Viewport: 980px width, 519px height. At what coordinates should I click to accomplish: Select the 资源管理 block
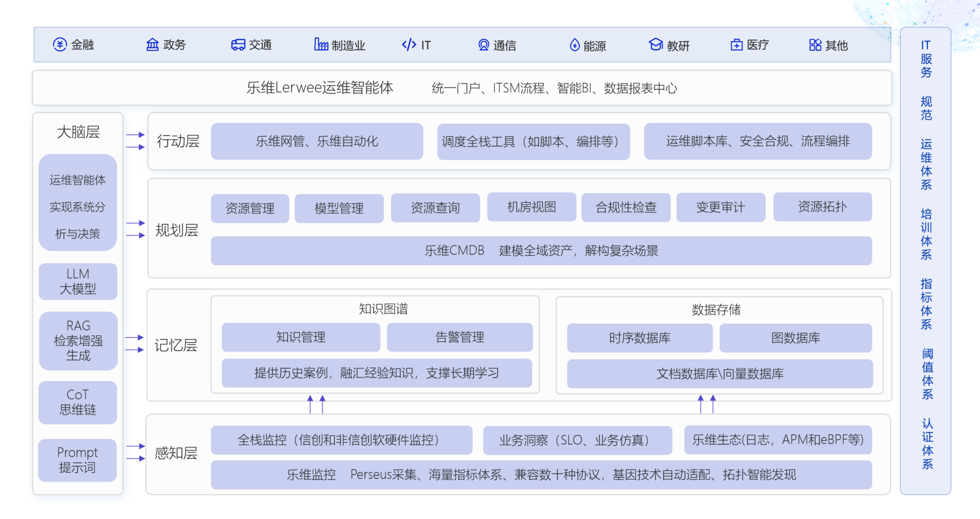[x=250, y=208]
